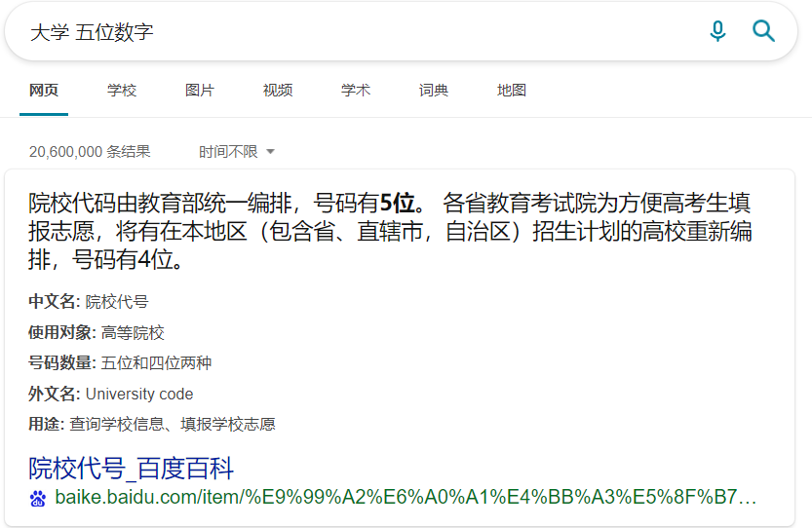The image size is (812, 528).
Task: Go to the 视频 tab
Action: pos(278,91)
